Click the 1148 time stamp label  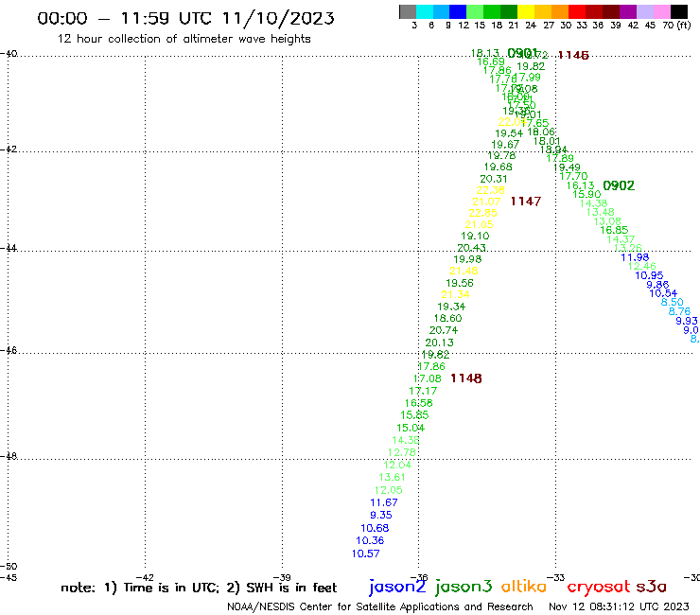coord(466,378)
